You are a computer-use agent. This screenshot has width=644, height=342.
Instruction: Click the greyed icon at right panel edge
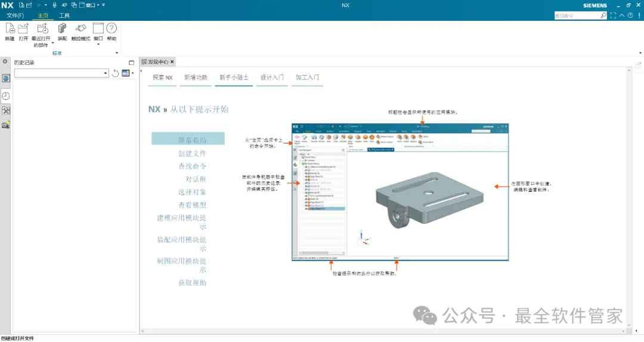638,65
